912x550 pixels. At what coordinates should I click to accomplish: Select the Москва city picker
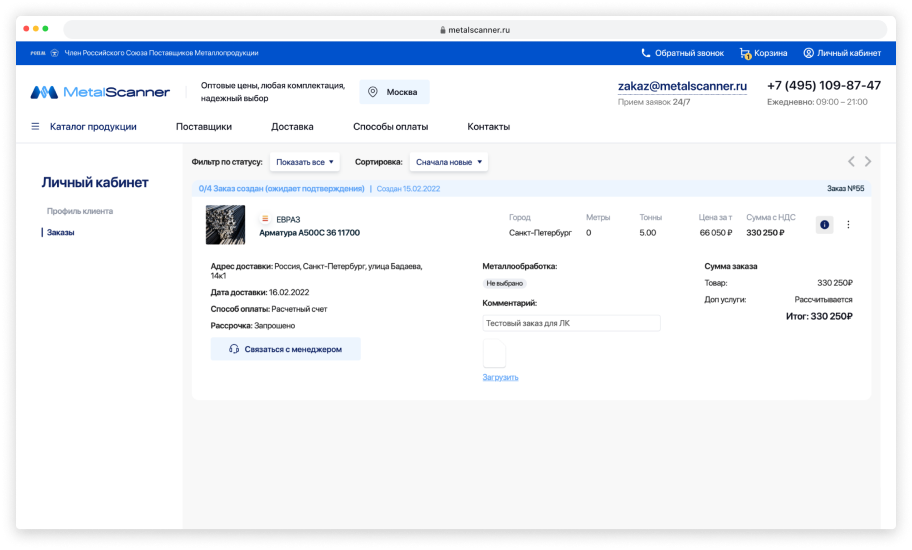click(394, 92)
